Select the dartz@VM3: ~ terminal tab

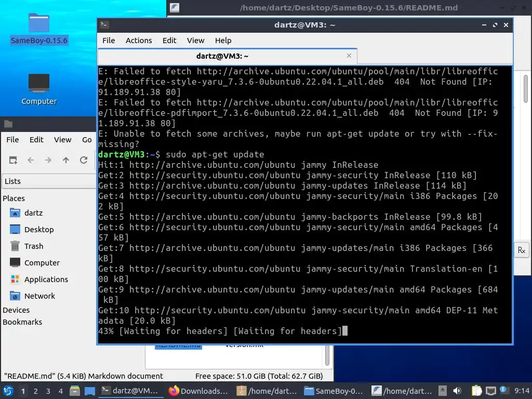click(222, 56)
